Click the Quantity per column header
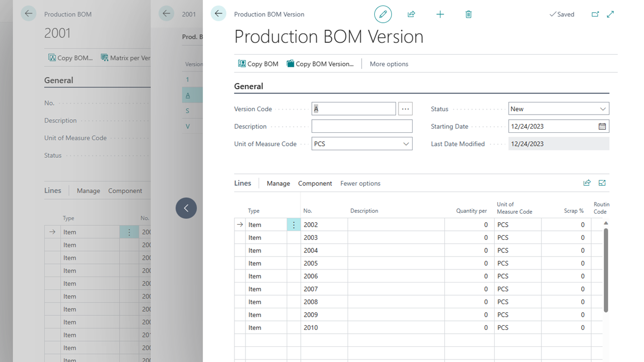This screenshot has width=644, height=362. pos(471,211)
